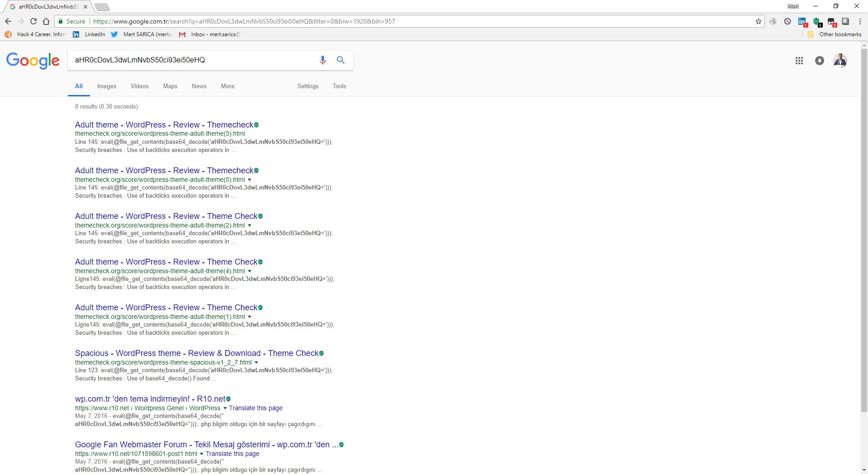Expand the arrow after 1071598601-post1.html URL
Screen dimensions: 868x474
click(202, 454)
